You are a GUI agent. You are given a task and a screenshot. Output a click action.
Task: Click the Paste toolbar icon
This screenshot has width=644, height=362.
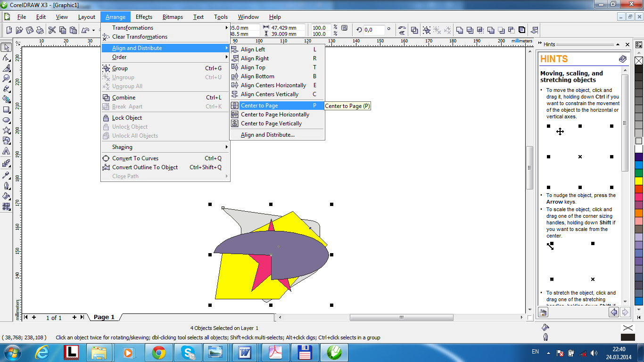[73, 30]
